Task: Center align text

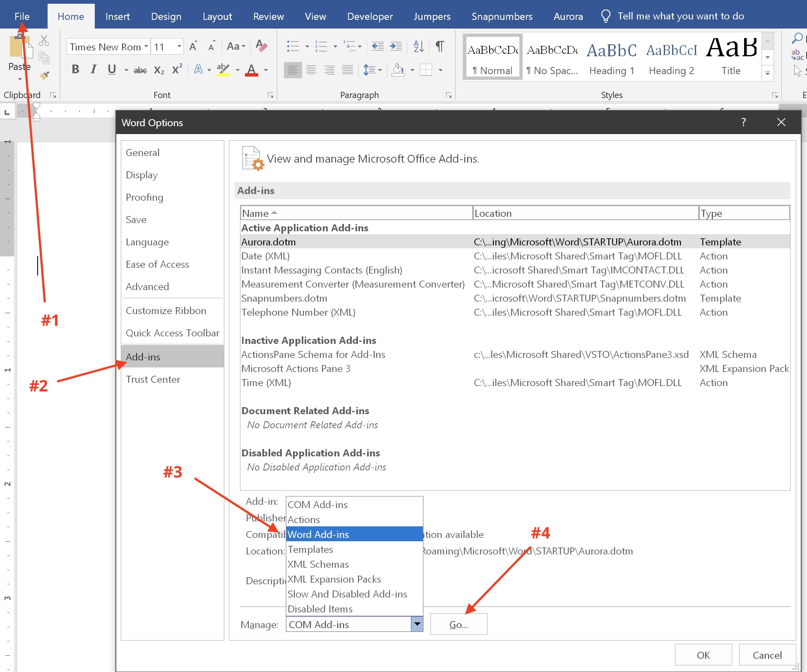Action: [311, 70]
